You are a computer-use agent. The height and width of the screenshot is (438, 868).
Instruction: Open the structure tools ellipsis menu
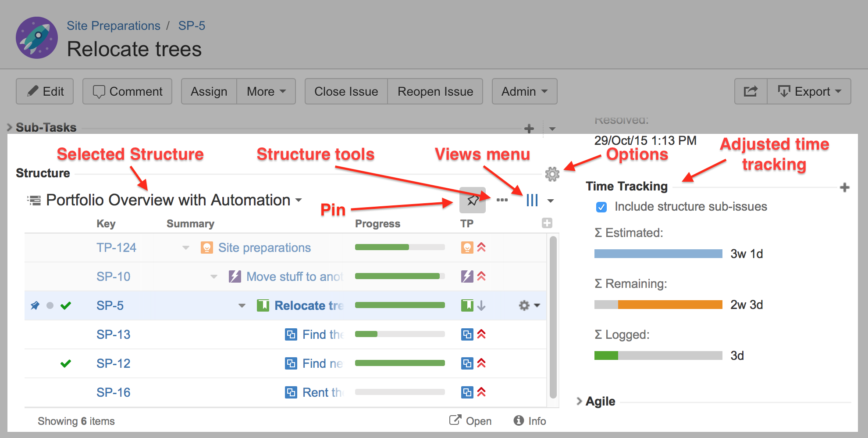coord(502,200)
